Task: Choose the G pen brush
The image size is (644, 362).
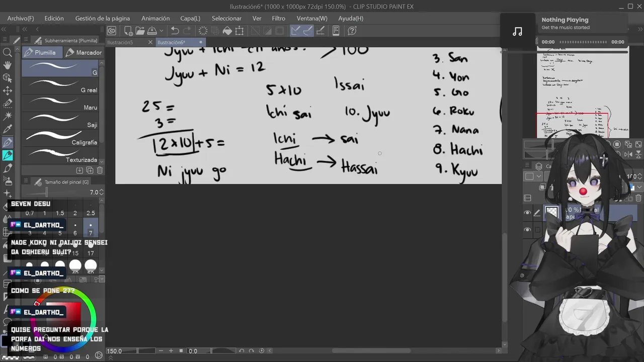Action: click(60, 68)
